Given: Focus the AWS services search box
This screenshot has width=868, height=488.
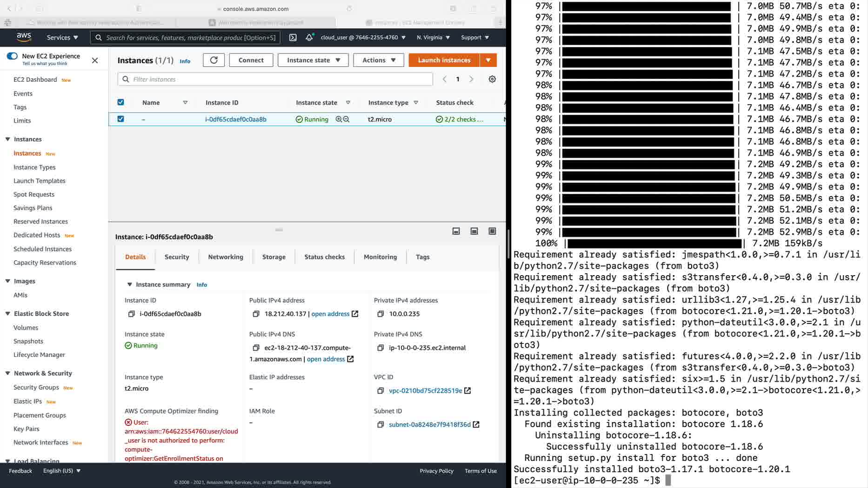Looking at the screenshot, I should pos(186,38).
